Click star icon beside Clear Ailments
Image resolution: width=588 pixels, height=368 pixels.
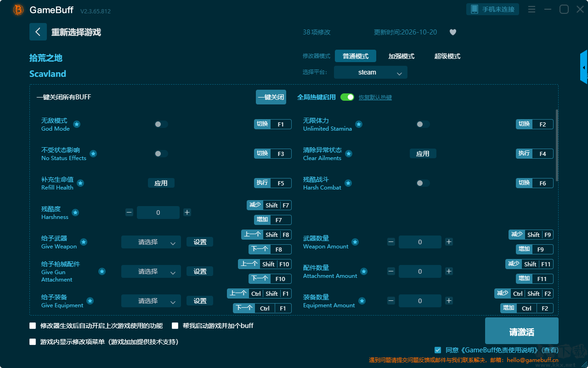pos(349,154)
